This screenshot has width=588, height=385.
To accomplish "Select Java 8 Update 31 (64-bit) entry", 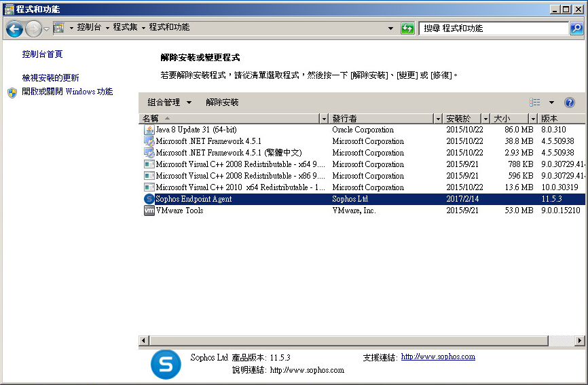I will tap(196, 130).
